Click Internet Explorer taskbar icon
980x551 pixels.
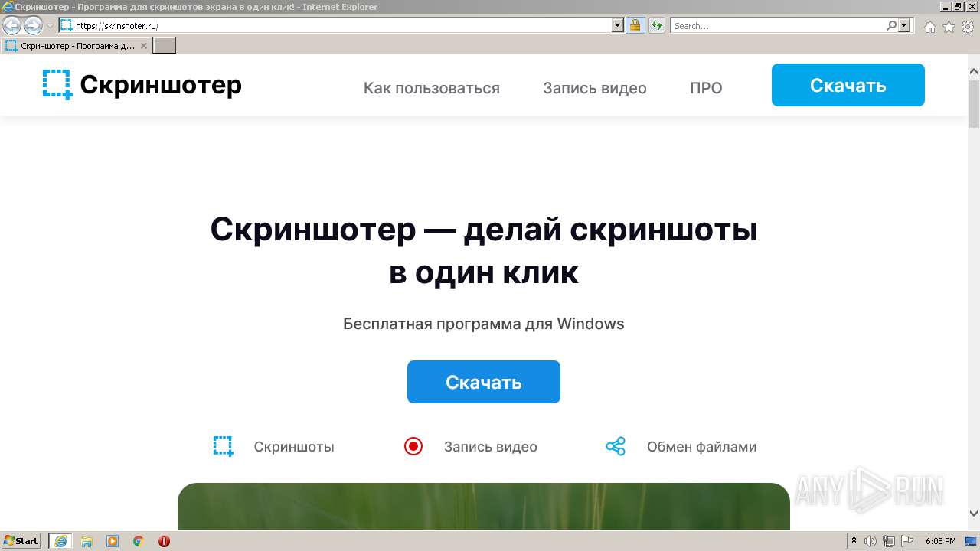[x=60, y=541]
